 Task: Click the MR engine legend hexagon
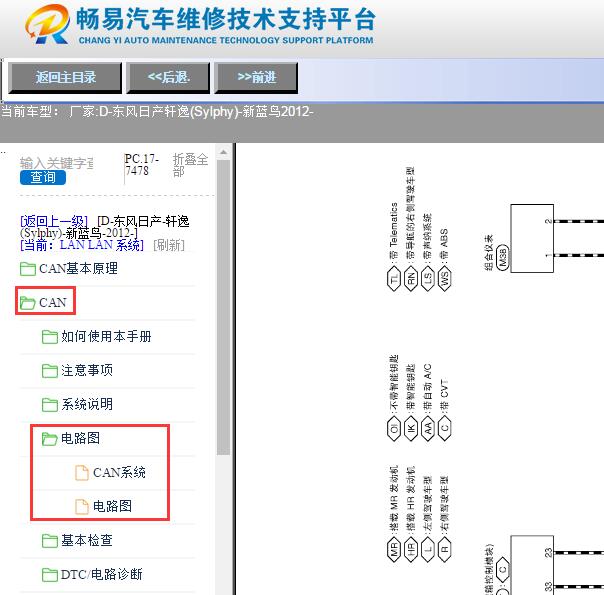[x=394, y=548]
